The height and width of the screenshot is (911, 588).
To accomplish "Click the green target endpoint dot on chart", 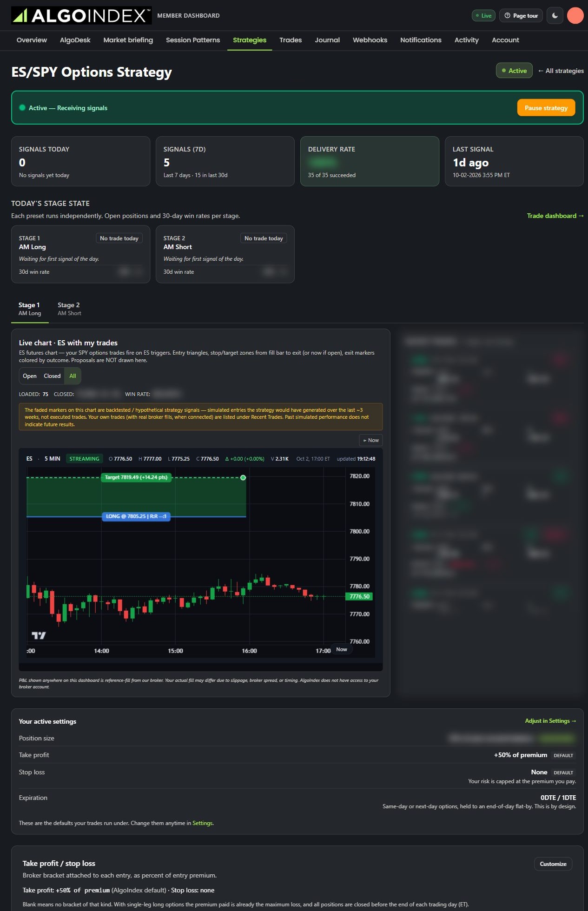I will [243, 477].
